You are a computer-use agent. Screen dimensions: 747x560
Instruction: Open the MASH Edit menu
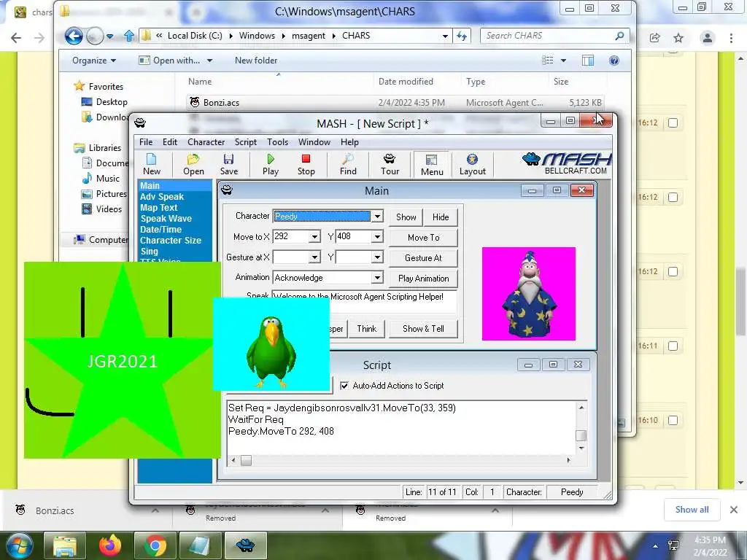coord(169,142)
